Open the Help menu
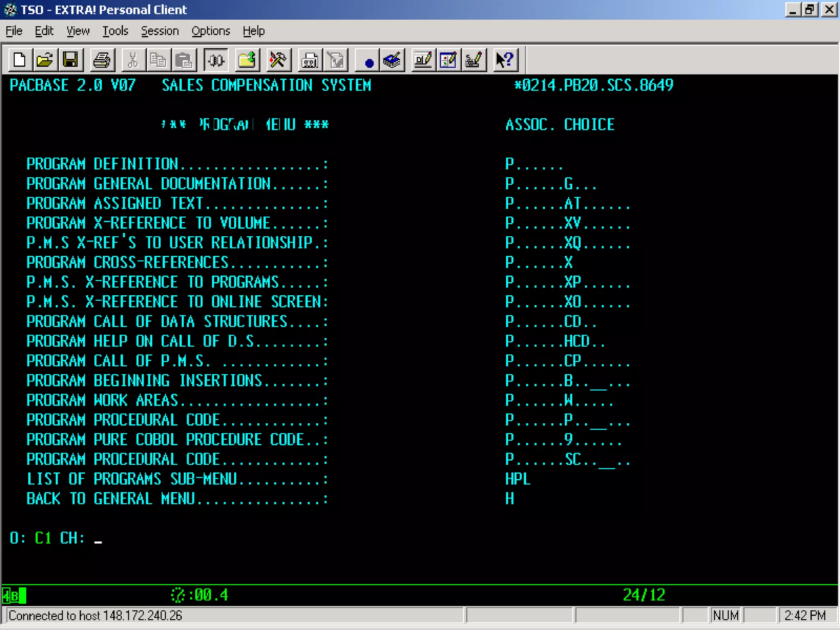Viewport: 840px width, 630px height. [253, 31]
